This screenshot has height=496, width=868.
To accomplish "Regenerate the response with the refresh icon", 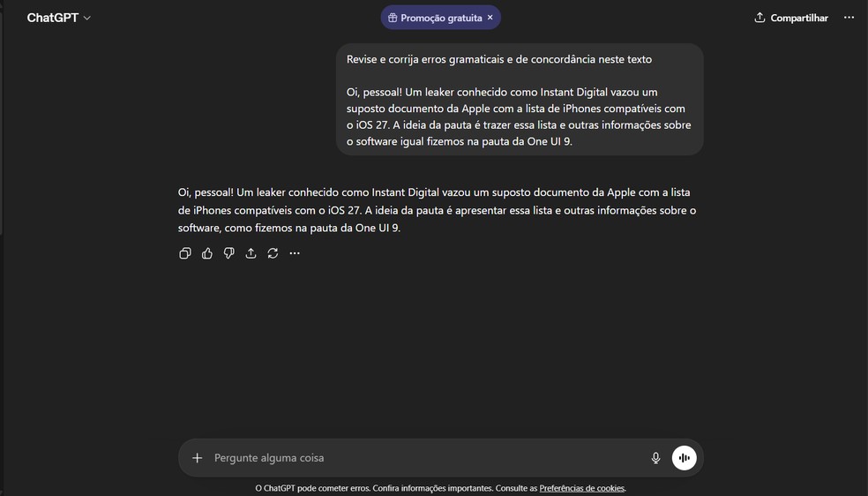I will pos(273,253).
